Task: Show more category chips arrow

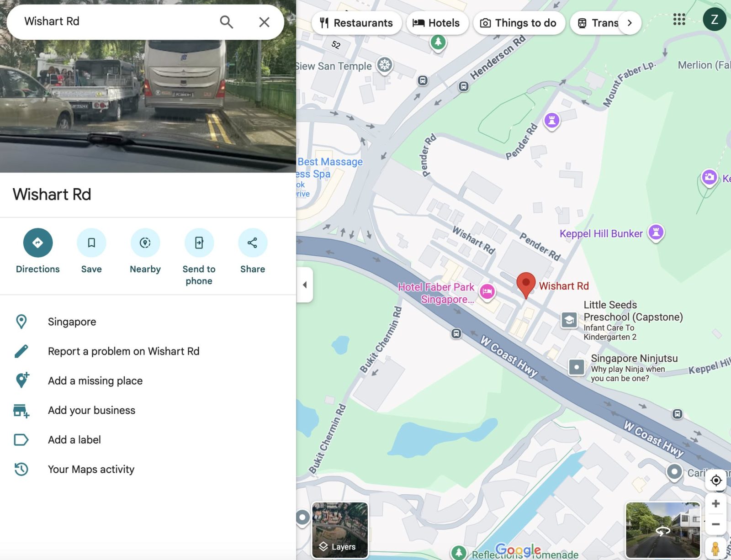Action: (630, 23)
